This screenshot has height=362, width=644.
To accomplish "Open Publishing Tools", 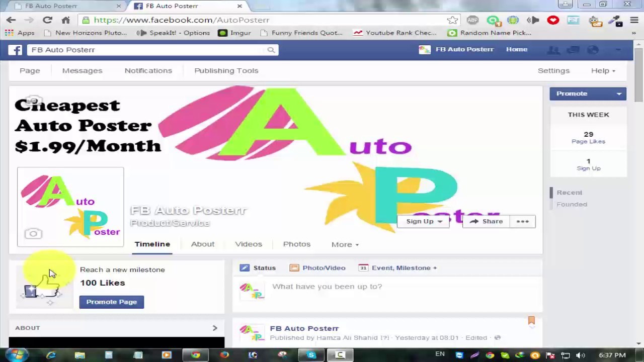I will coord(226,71).
